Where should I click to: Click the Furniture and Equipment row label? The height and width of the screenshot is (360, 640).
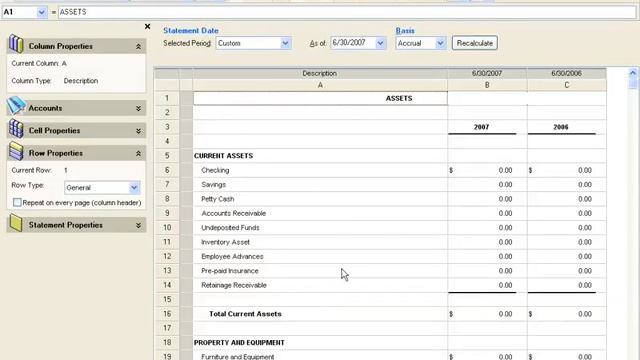click(238, 356)
